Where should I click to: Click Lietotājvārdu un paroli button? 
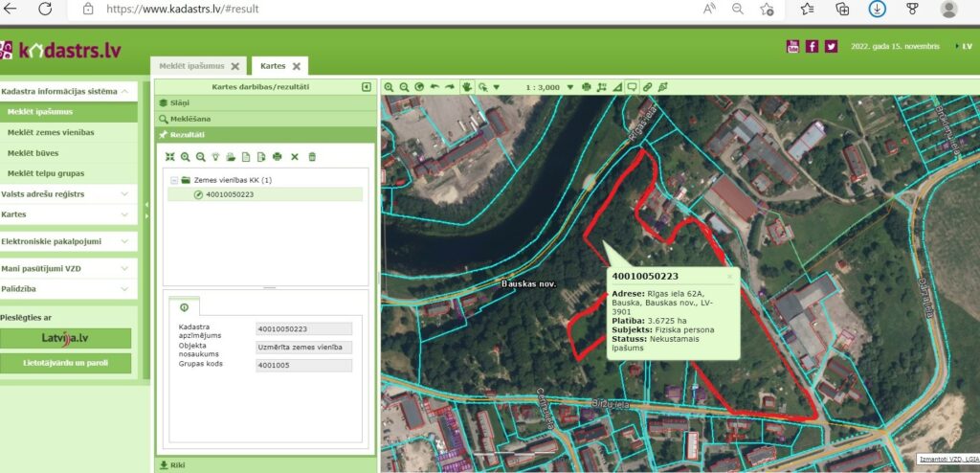66,363
